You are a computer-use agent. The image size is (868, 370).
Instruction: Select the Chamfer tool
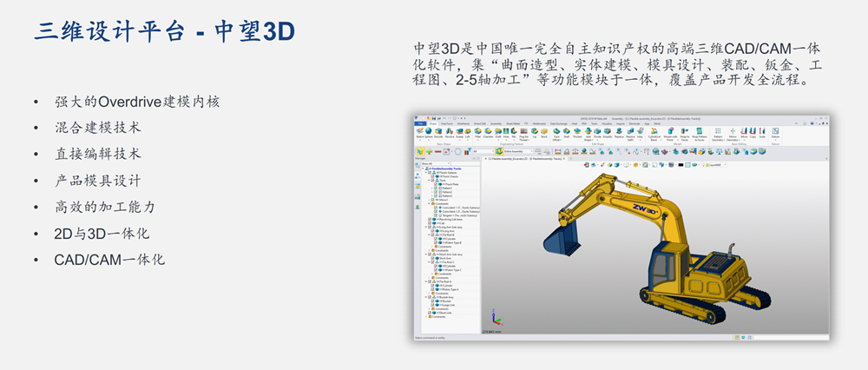[x=488, y=132]
